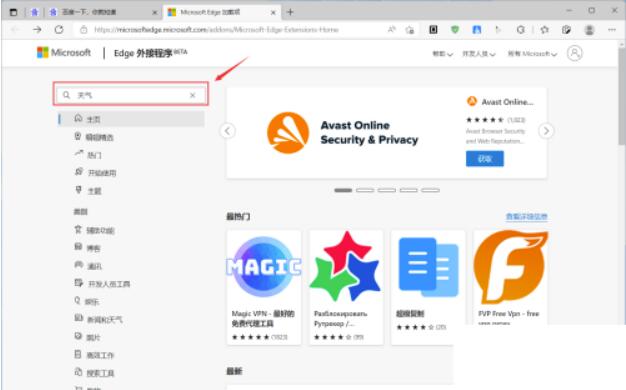
Task: View site information via the lock icon
Action: coord(83,30)
